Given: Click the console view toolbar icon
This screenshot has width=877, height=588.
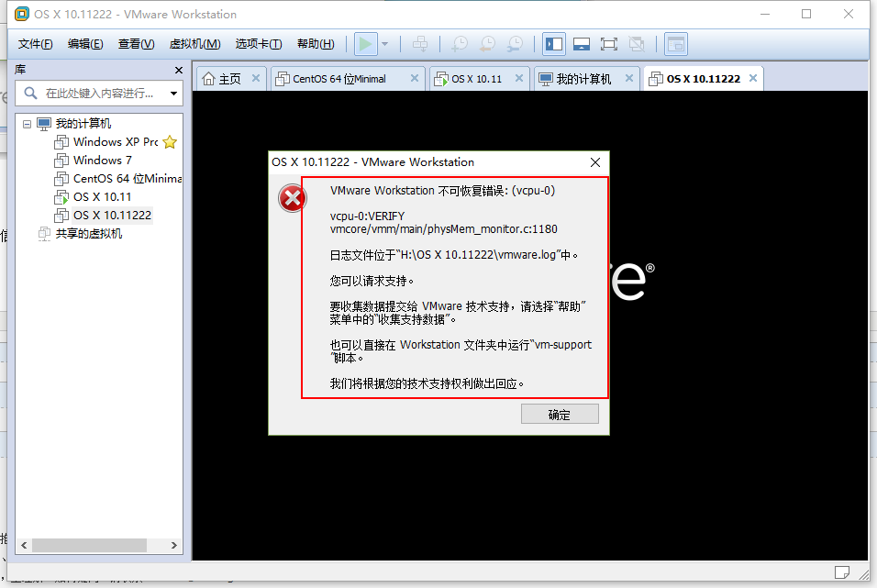Looking at the screenshot, I should [x=676, y=44].
